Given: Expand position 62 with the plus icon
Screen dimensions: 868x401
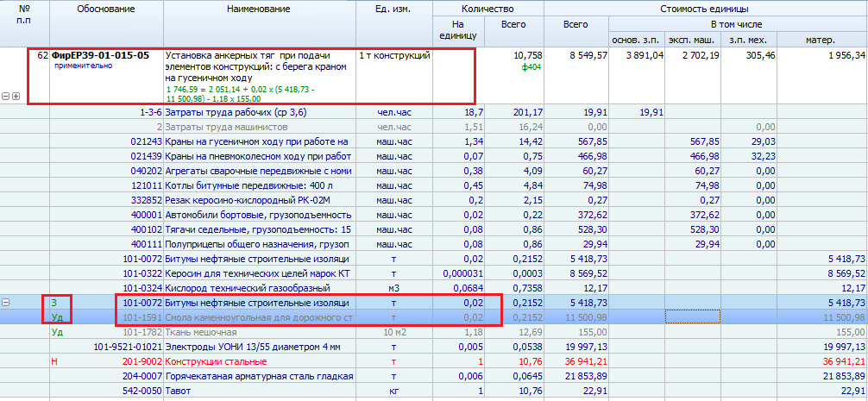Looking at the screenshot, I should tap(16, 97).
